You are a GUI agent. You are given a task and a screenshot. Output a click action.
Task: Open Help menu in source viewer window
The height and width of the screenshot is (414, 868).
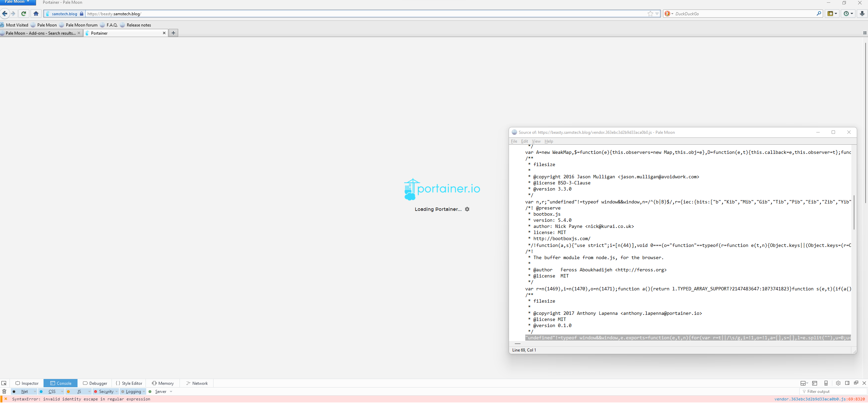(x=549, y=141)
